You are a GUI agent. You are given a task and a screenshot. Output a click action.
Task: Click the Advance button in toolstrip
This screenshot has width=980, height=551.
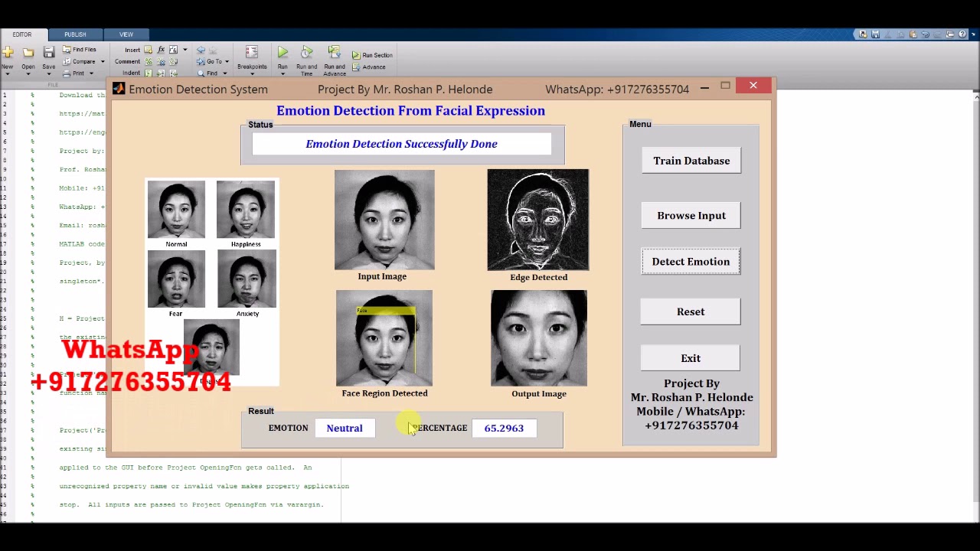click(x=368, y=67)
